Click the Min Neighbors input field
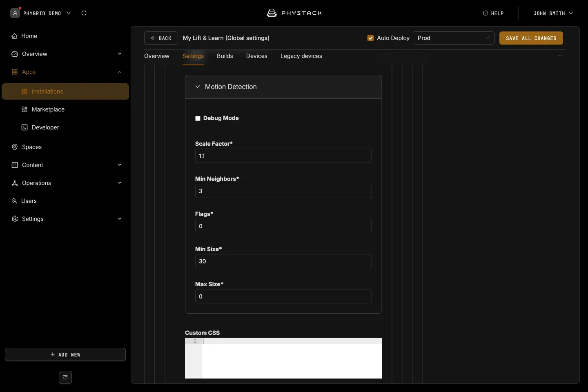 click(x=283, y=191)
